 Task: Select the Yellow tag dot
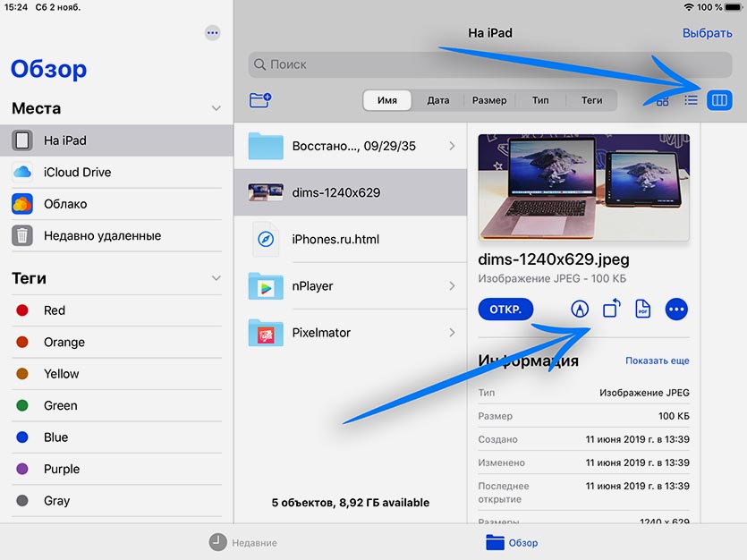point(21,374)
